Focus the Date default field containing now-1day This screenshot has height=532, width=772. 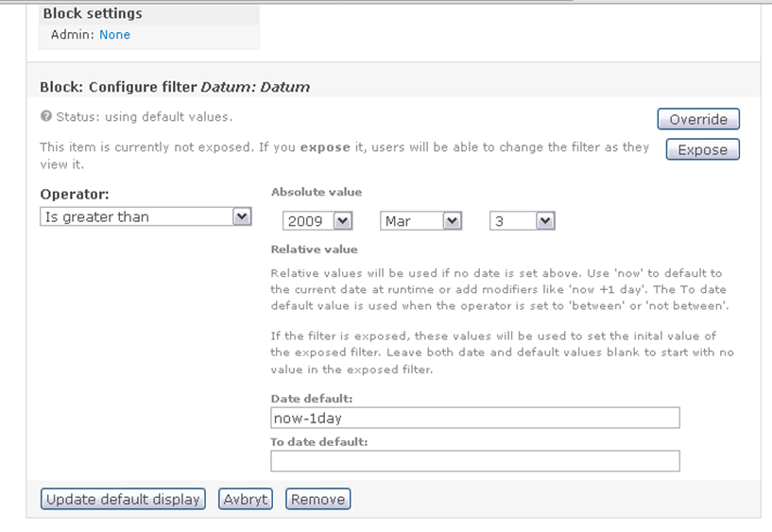[x=475, y=418]
